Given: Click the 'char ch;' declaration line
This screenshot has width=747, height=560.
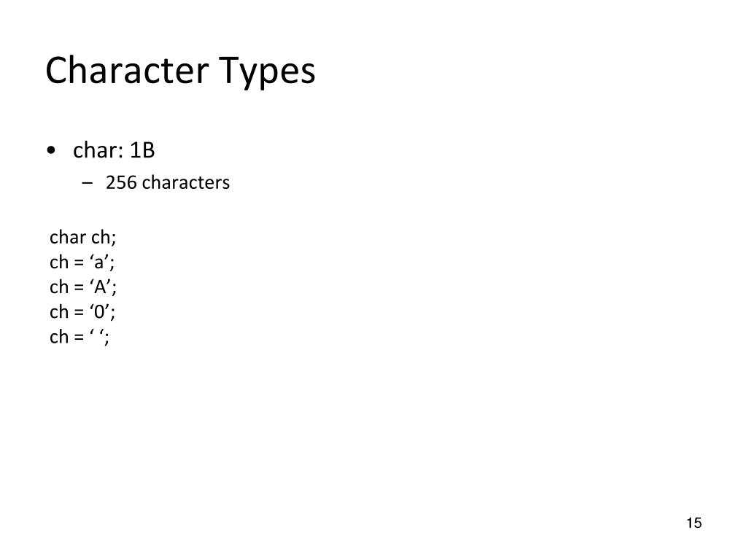Looking at the screenshot, I should coord(83,237).
